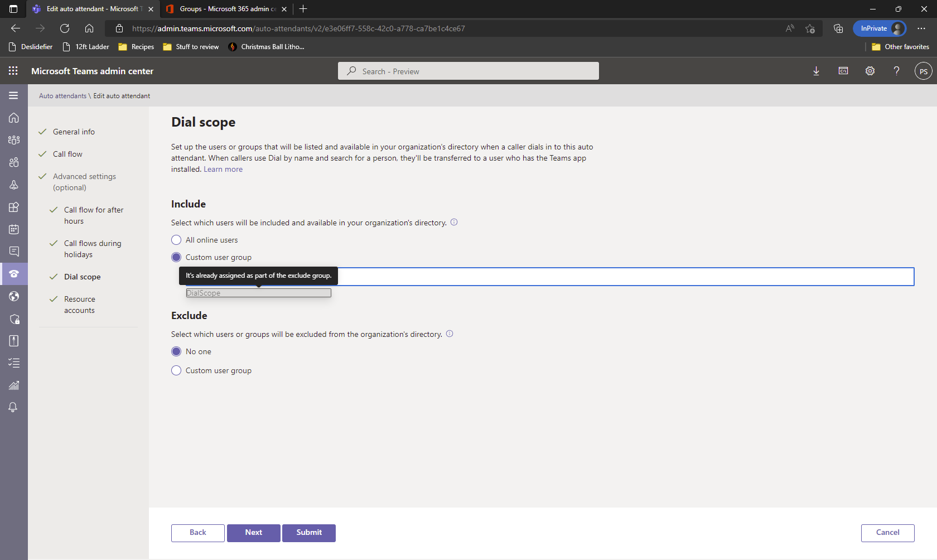Open the Teams apps sidebar icon

pos(14,207)
